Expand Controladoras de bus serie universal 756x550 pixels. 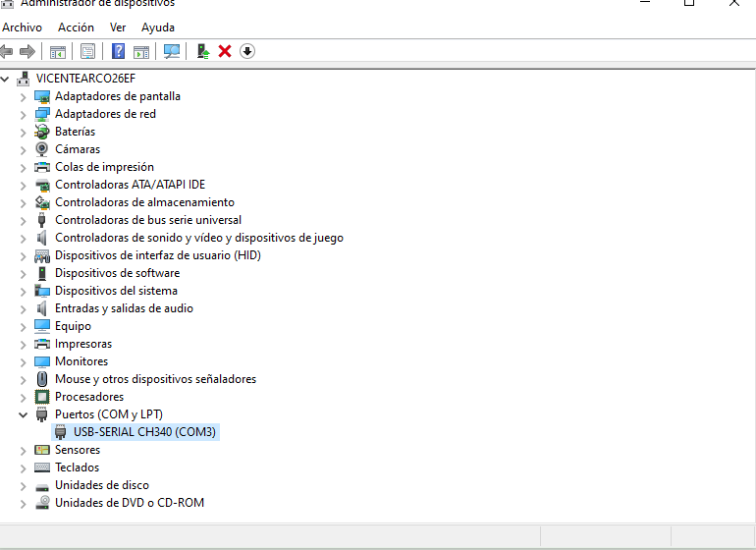click(24, 220)
